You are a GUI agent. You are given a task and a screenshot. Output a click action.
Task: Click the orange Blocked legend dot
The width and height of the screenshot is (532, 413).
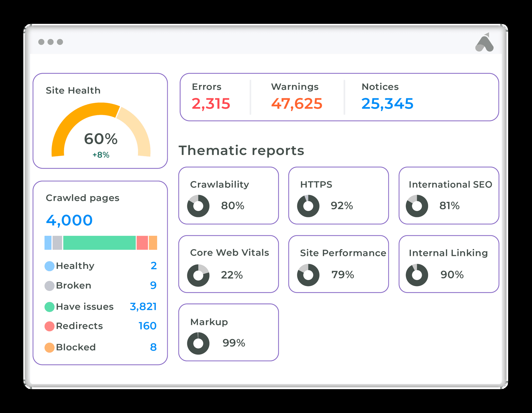[50, 347]
